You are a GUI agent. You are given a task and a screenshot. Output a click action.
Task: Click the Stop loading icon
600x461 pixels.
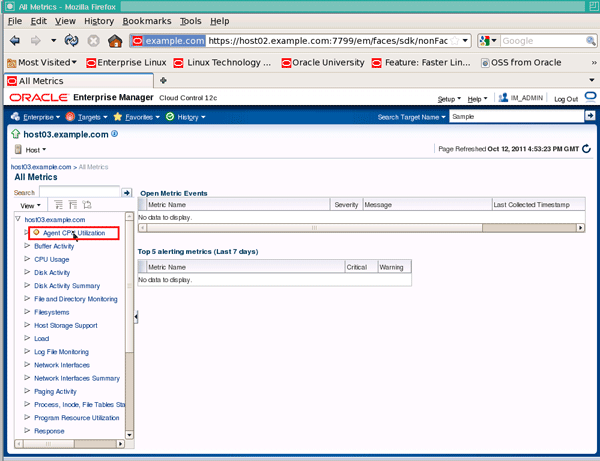(x=93, y=40)
